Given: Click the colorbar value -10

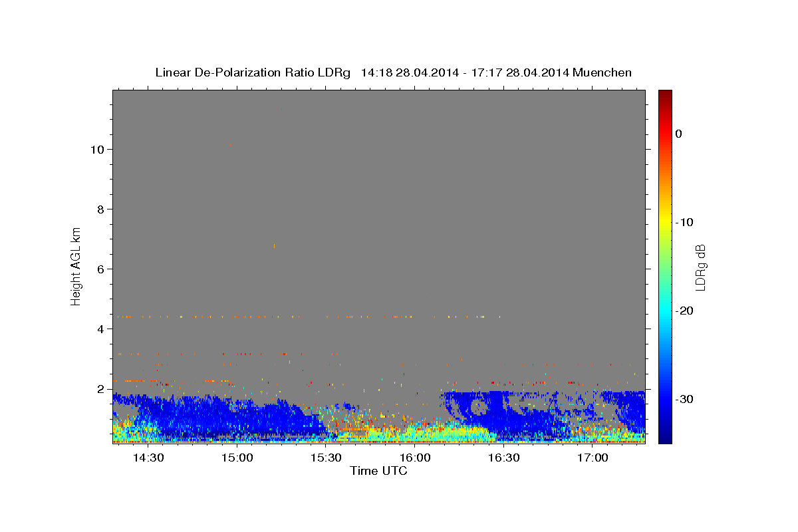Looking at the screenshot, I should 684,222.
